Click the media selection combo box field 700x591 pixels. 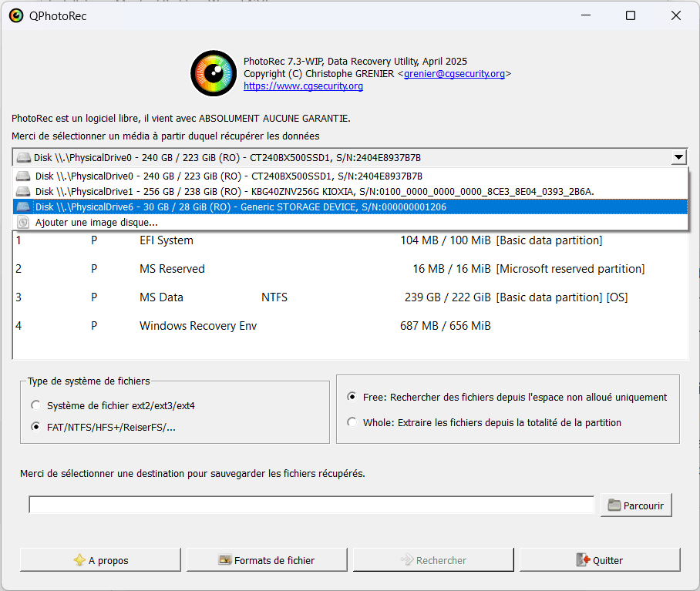pyautogui.click(x=349, y=157)
